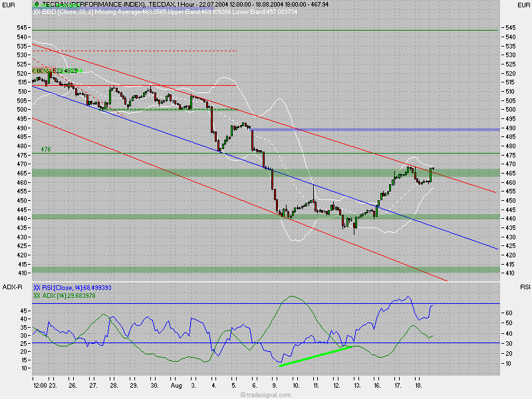This screenshot has height=399, width=532.
Task: Expand the ADX-R subchart panel header
Action: click(x=13, y=287)
